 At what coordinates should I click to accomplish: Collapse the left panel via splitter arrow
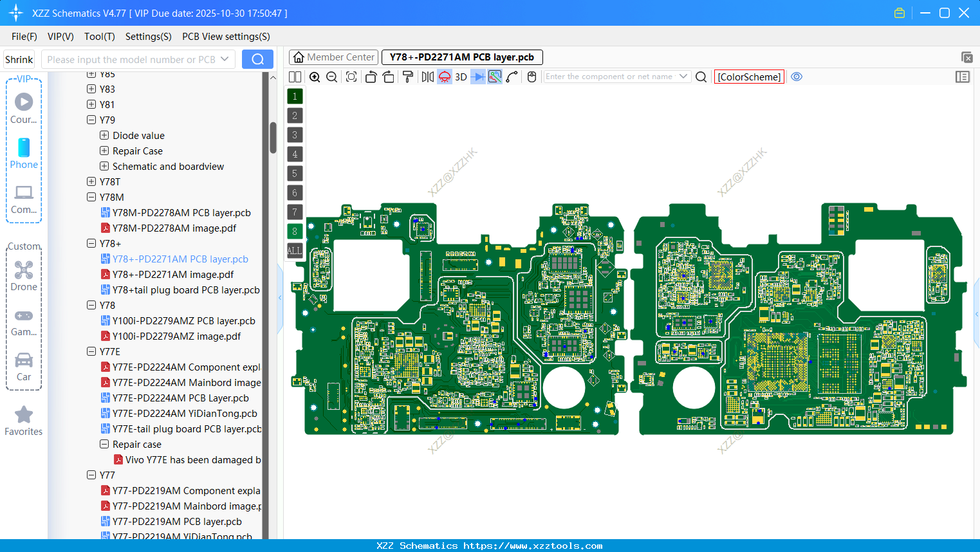point(280,298)
